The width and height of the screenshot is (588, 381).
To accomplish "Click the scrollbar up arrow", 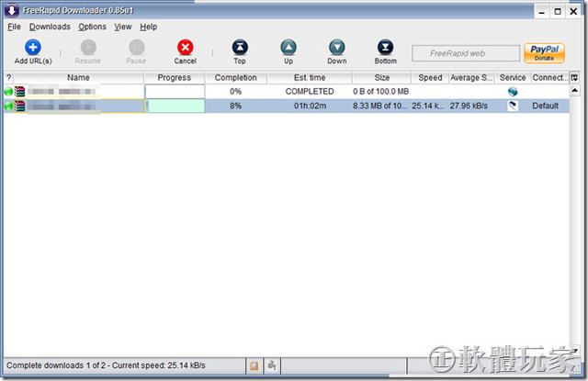I will [574, 90].
